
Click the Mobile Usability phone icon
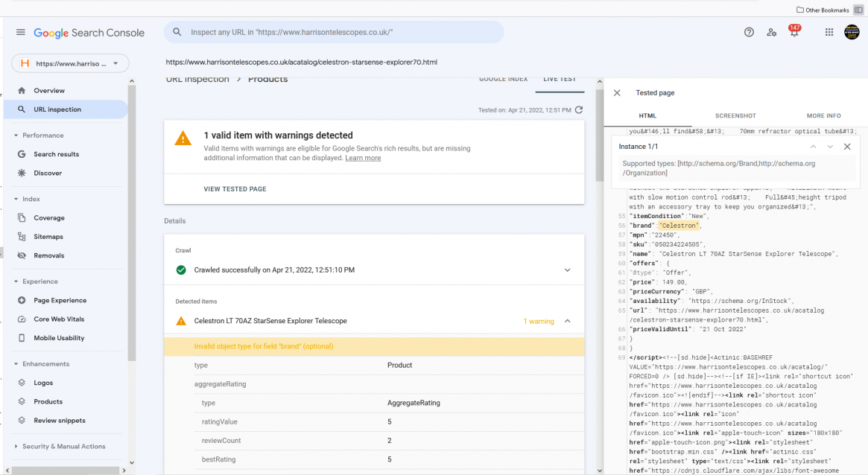[x=22, y=338]
